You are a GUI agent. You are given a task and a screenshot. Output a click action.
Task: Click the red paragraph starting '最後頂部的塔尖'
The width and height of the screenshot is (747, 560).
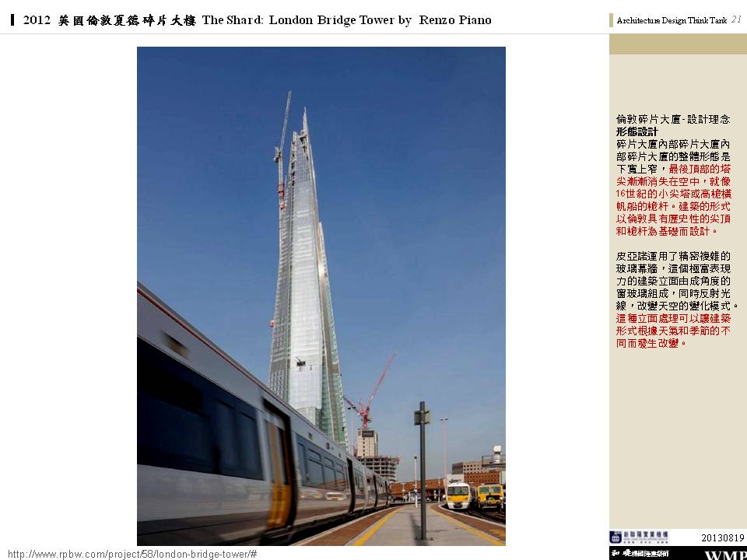pos(673,200)
